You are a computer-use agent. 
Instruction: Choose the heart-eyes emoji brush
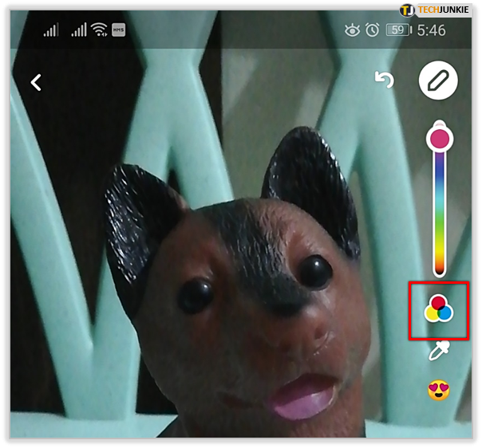[x=438, y=391]
